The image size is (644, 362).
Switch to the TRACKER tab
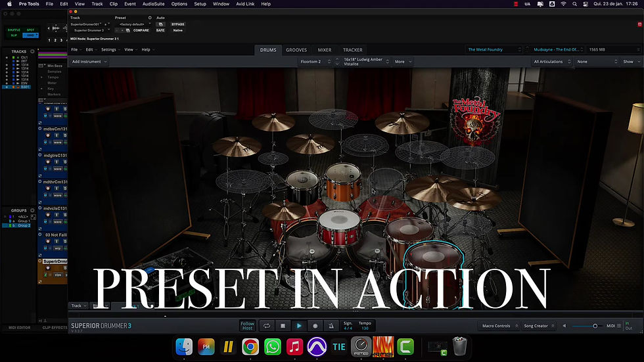coord(352,50)
